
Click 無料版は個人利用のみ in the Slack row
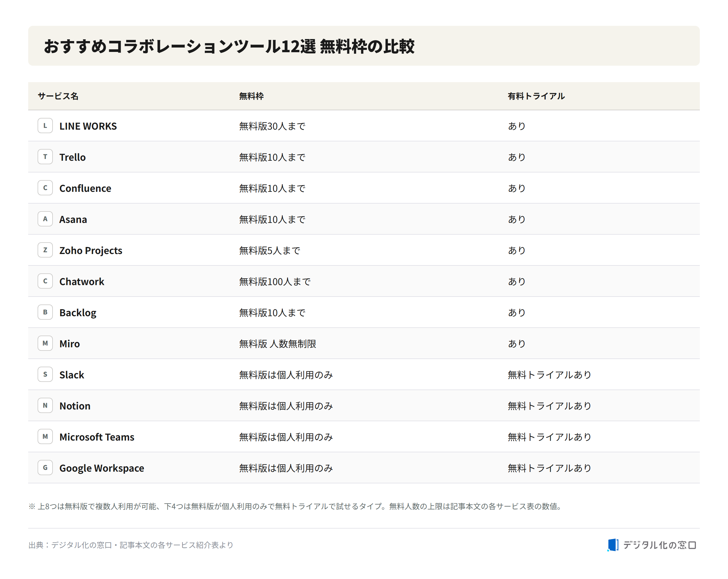[x=286, y=375]
